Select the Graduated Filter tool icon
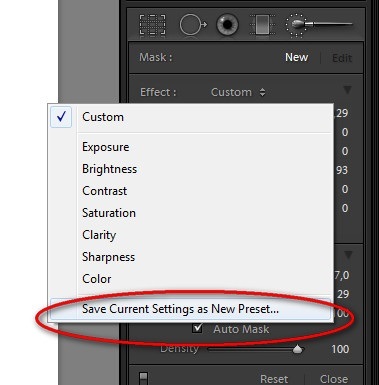This screenshot has height=385, width=379. pyautogui.click(x=262, y=25)
